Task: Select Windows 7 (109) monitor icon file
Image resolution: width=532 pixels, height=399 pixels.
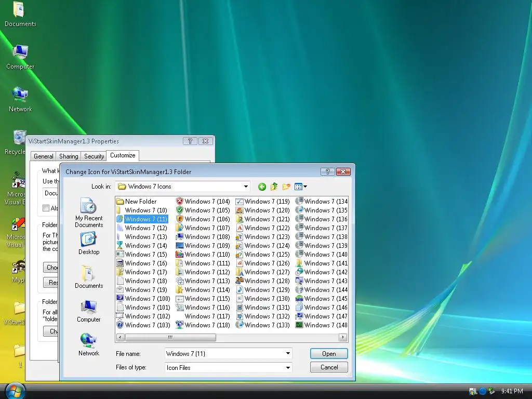Action: pos(203,246)
